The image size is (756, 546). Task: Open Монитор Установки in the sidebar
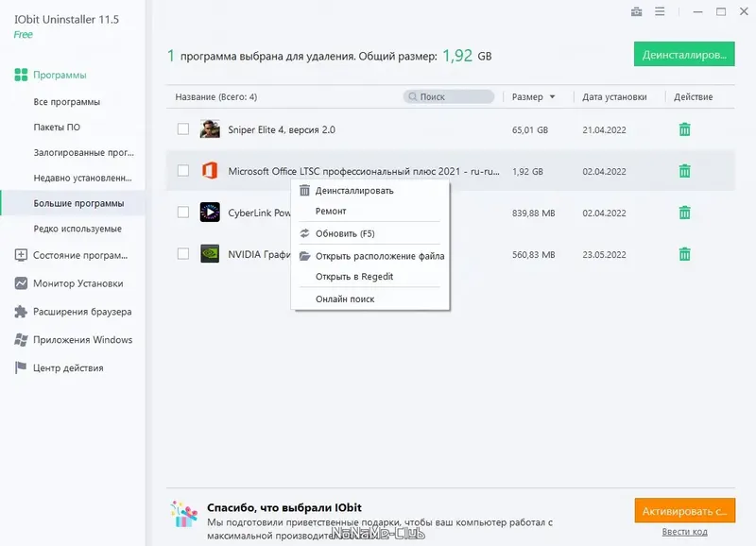[77, 283]
